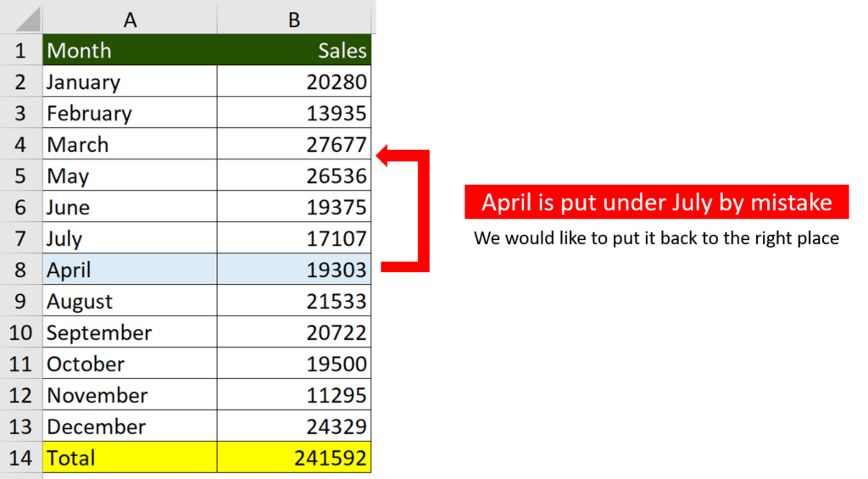Select the yellow Total cell
The width and height of the screenshot is (868, 479).
coord(130,458)
